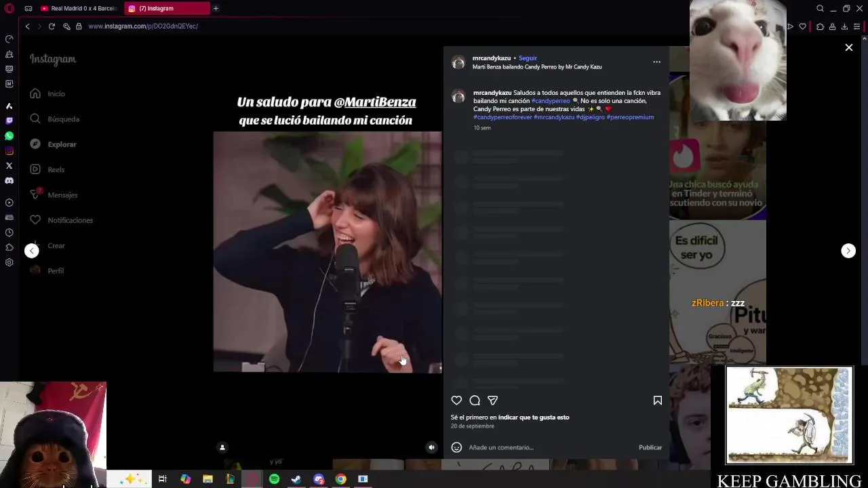The height and width of the screenshot is (488, 868).
Task: Save the post with bookmark icon
Action: (x=657, y=401)
